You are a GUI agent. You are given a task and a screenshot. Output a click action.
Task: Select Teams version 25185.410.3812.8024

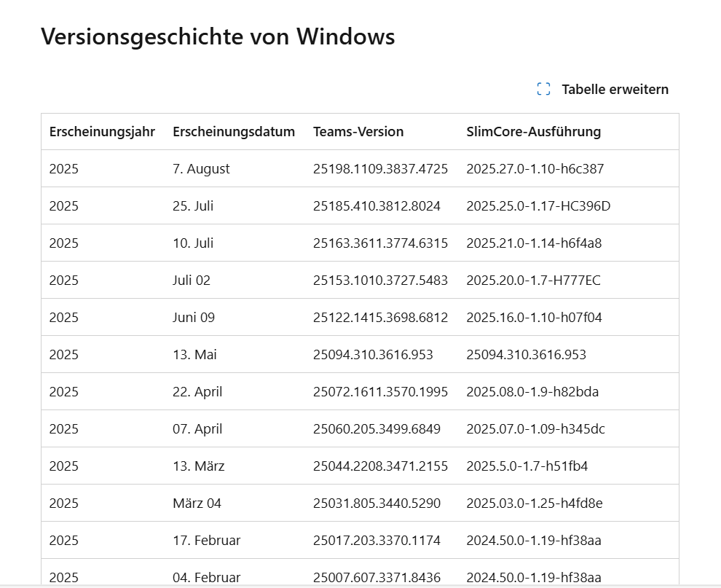tap(377, 205)
